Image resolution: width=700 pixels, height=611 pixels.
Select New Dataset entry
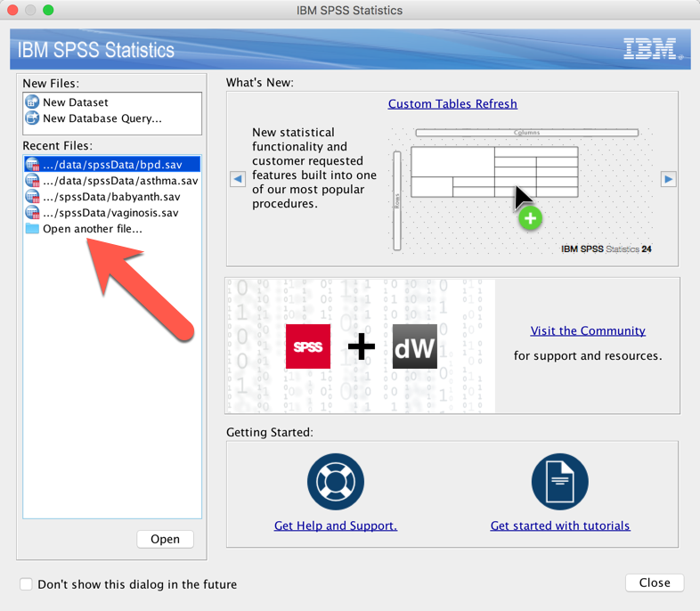pos(112,102)
